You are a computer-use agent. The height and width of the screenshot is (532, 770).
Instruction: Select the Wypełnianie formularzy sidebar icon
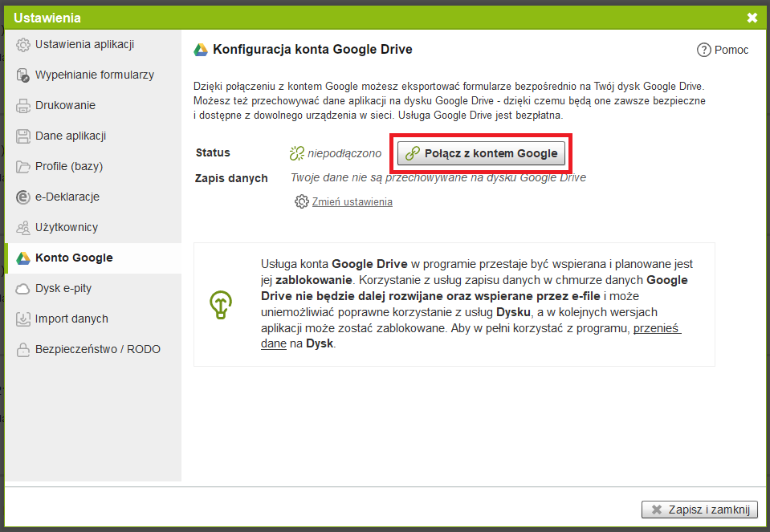[23, 75]
